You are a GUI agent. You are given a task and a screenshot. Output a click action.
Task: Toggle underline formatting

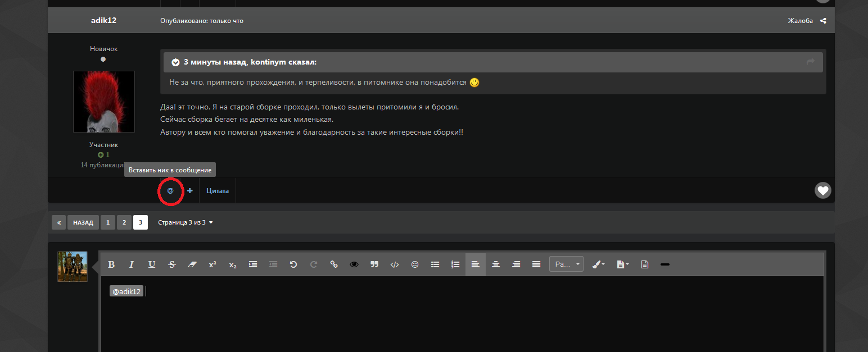pos(152,264)
